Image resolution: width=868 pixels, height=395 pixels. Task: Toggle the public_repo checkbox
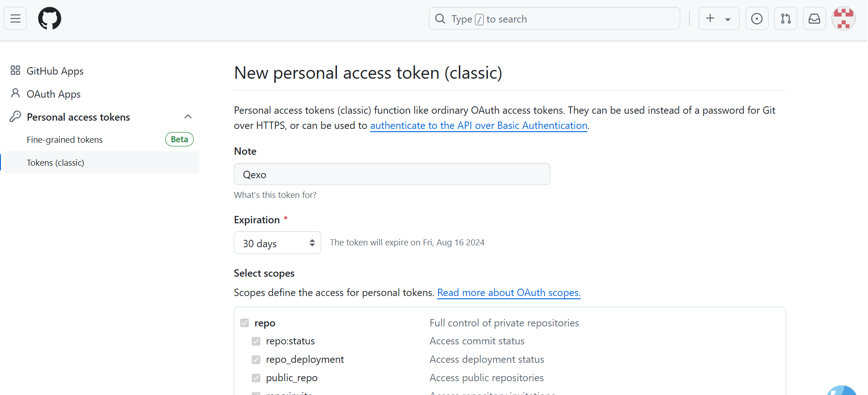click(256, 378)
